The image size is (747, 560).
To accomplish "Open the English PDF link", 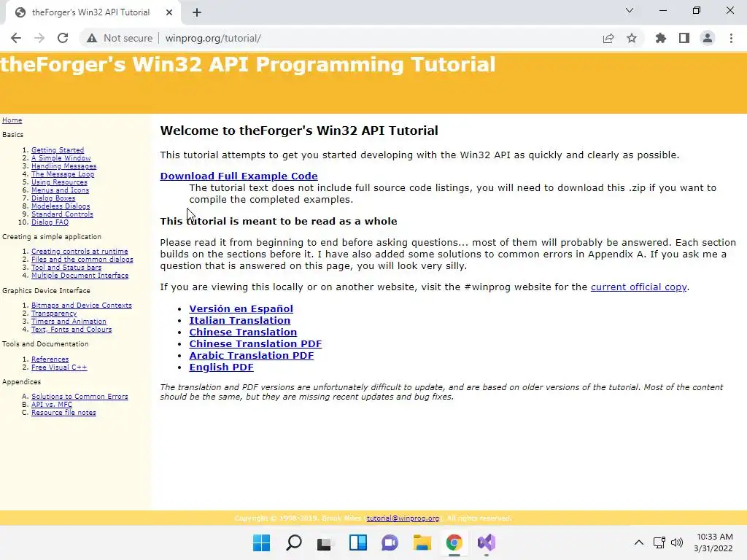I will 222,367.
